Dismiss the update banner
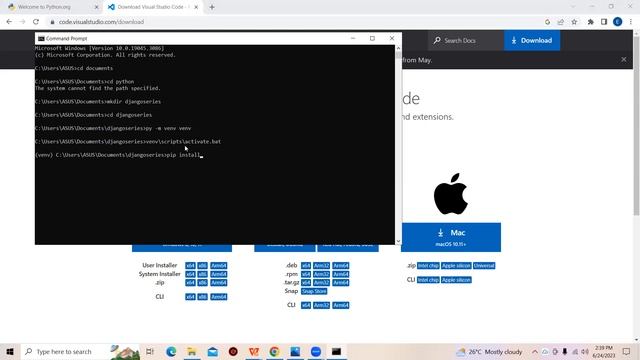Image resolution: width=640 pixels, height=360 pixels. (624, 60)
